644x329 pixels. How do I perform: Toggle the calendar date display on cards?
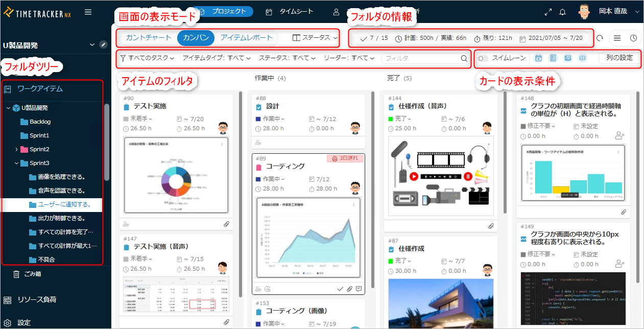pos(538,58)
